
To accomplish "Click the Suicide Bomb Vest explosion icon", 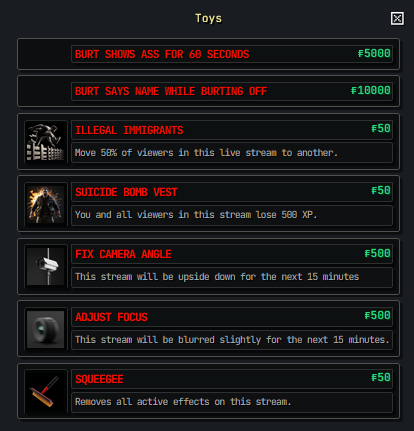I will 45,204.
